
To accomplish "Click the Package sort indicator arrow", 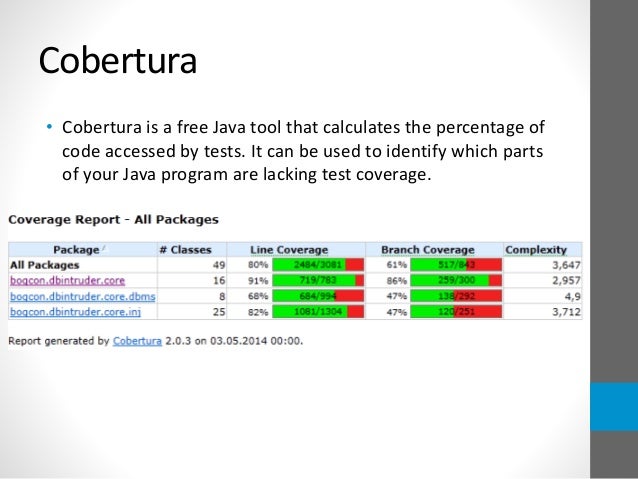I will point(104,248).
